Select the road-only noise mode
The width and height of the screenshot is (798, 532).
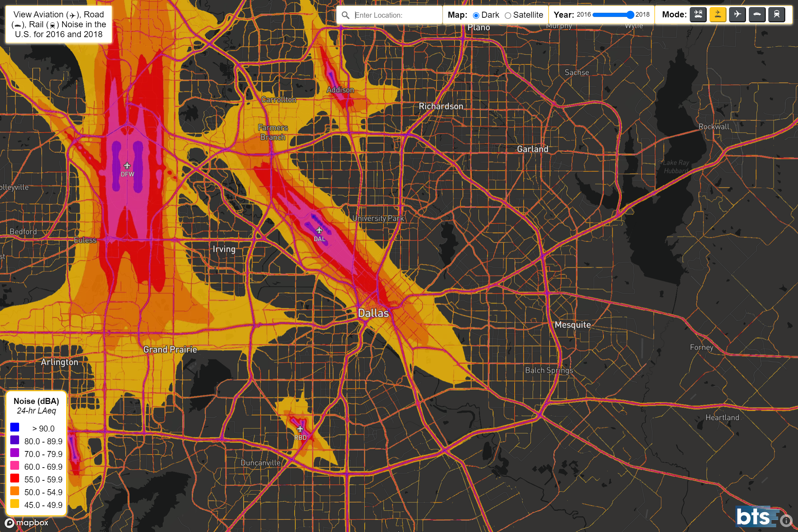pos(757,15)
